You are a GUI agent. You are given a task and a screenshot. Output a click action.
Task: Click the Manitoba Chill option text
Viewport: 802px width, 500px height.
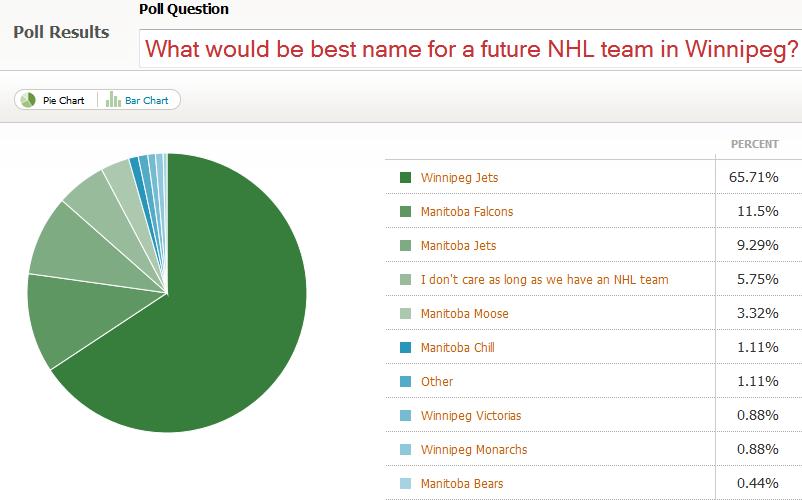pos(457,348)
